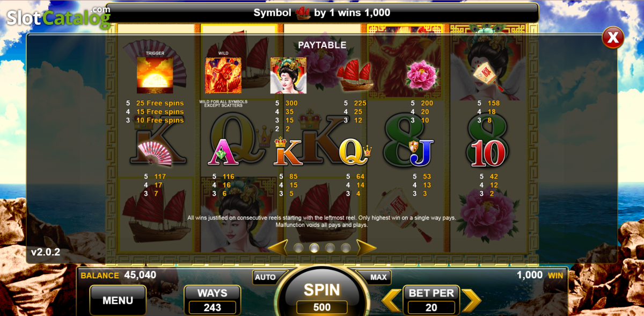Select the first paytable page dot

[298, 248]
